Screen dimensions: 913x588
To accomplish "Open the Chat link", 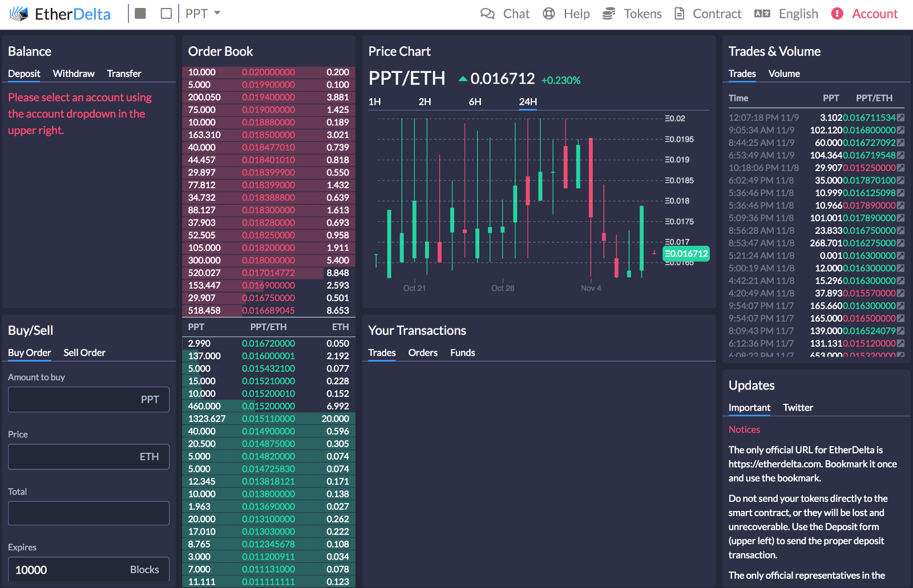I will point(516,14).
